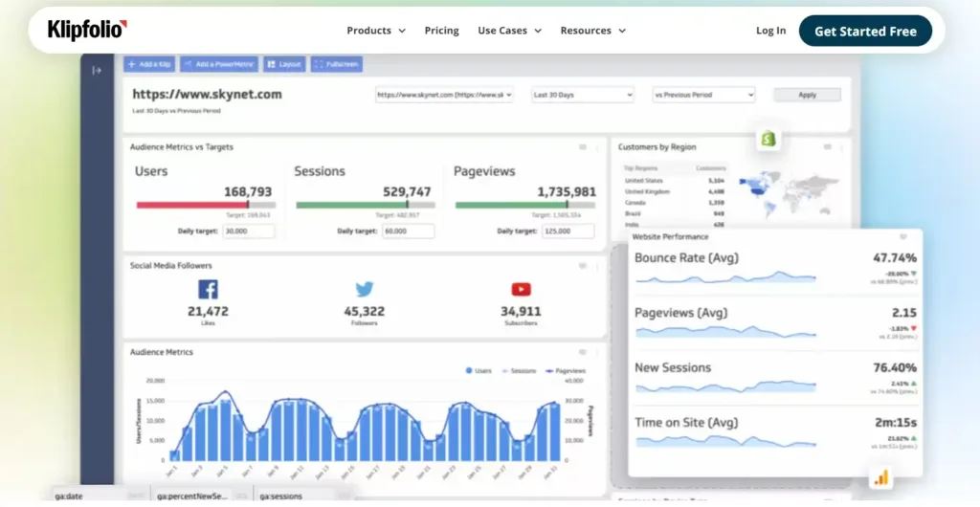Image resolution: width=980 pixels, height=507 pixels.
Task: Click the Klipfolio logo
Action: pyautogui.click(x=87, y=30)
